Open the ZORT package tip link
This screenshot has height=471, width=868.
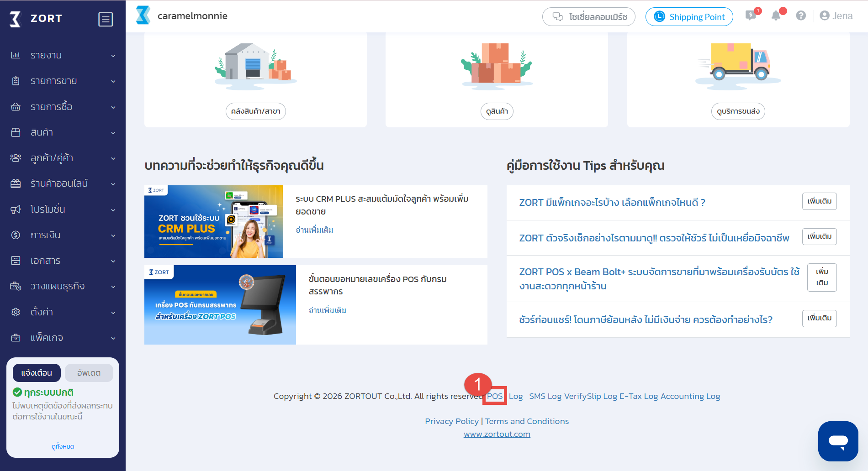click(x=612, y=203)
